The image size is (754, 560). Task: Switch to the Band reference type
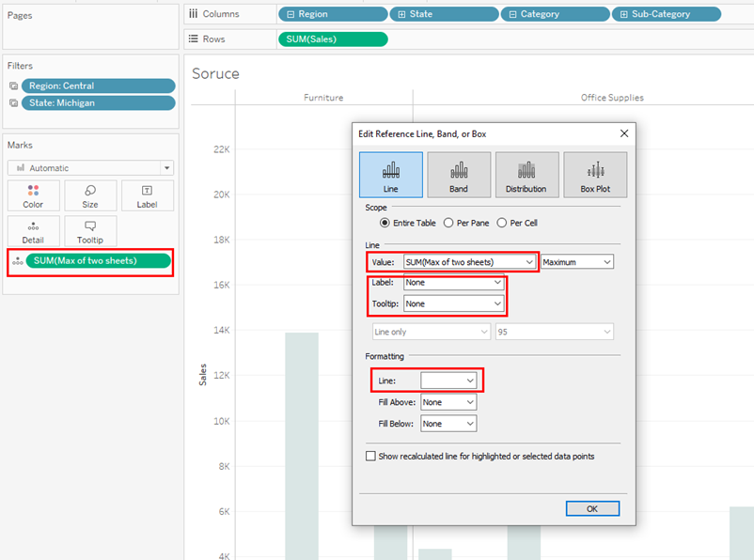click(x=459, y=175)
